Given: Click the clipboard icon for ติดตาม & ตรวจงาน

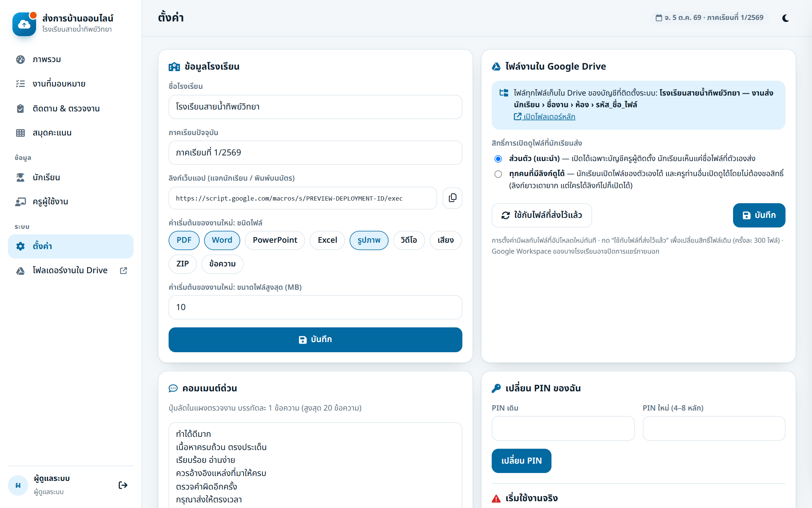Looking at the screenshot, I should tap(21, 108).
